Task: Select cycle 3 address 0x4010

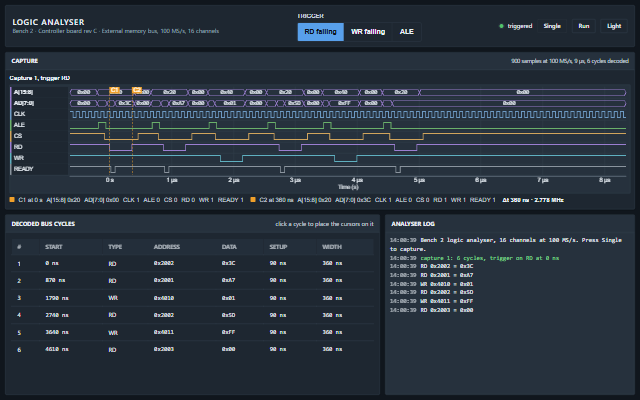Action: click(x=164, y=298)
